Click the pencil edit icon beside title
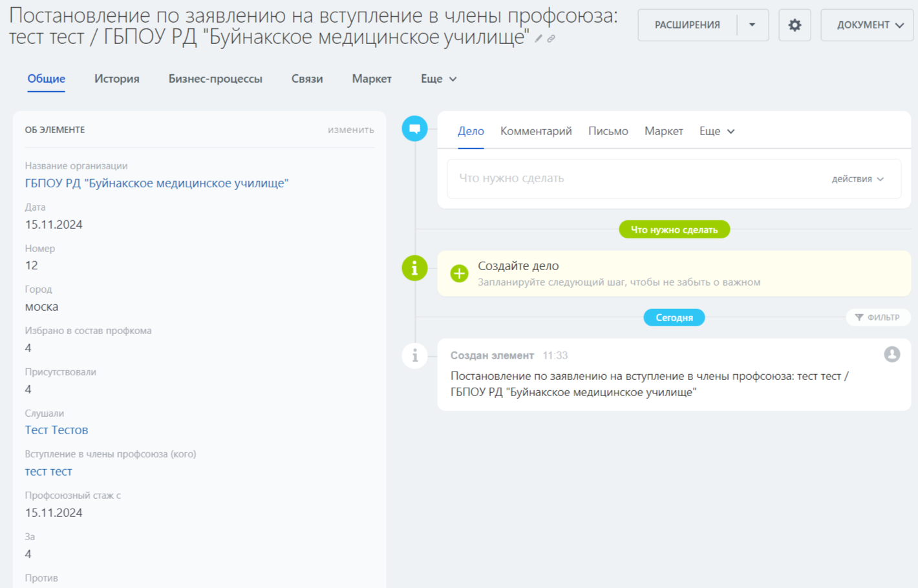 point(539,39)
